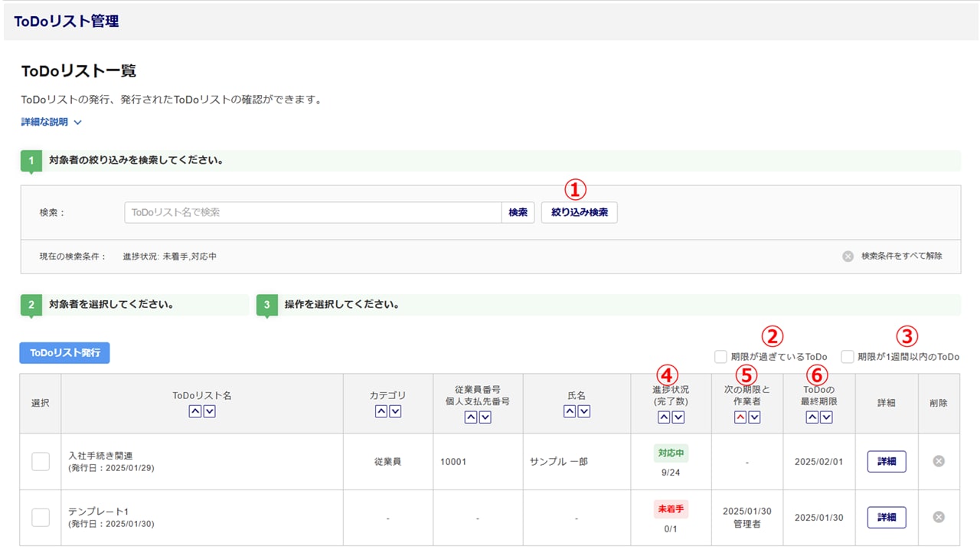
Task: Sort カテゴリ column ascending
Action: coord(381,412)
